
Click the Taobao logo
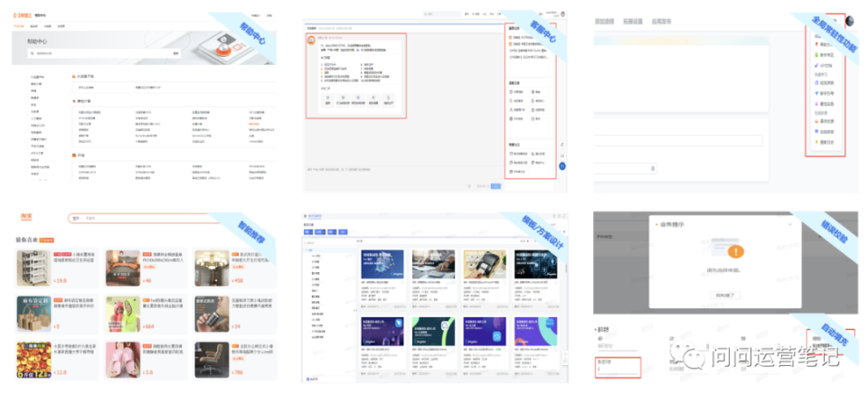click(x=25, y=218)
